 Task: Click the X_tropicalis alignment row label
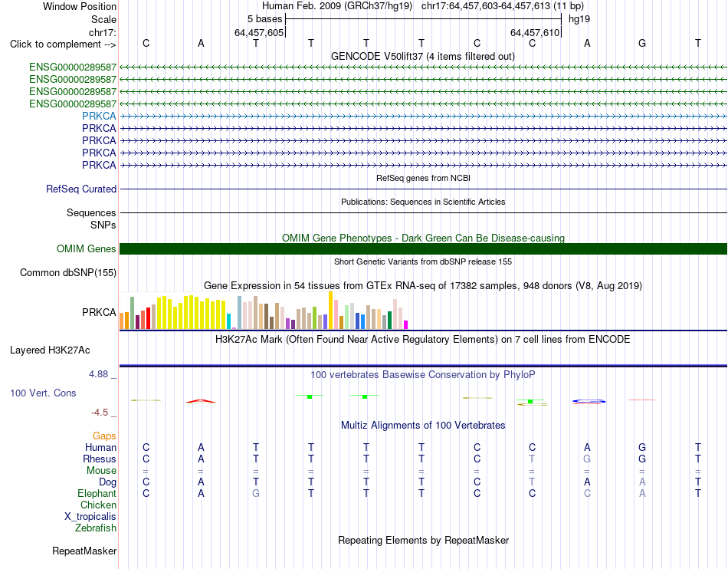pos(90,517)
